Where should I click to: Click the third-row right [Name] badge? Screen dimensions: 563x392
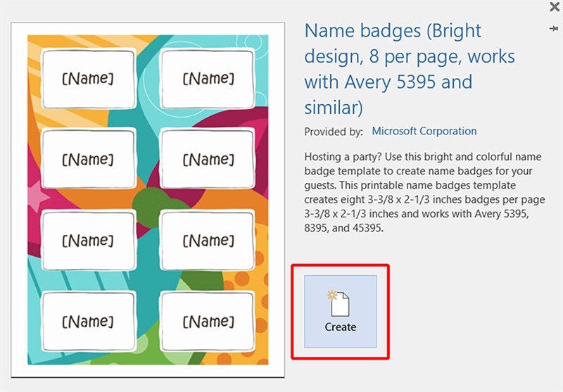click(x=208, y=241)
